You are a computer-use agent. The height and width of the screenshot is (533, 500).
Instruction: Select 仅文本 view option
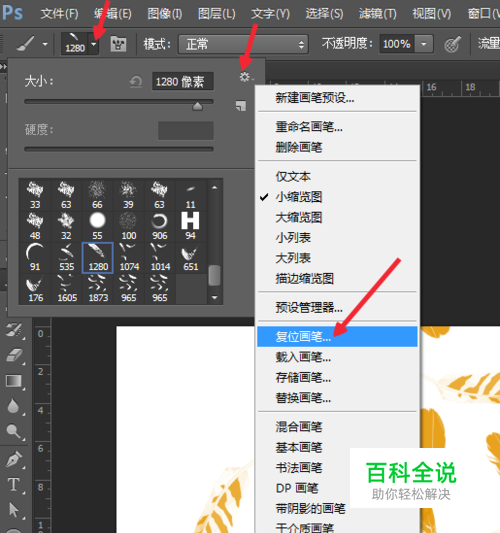tap(338, 177)
